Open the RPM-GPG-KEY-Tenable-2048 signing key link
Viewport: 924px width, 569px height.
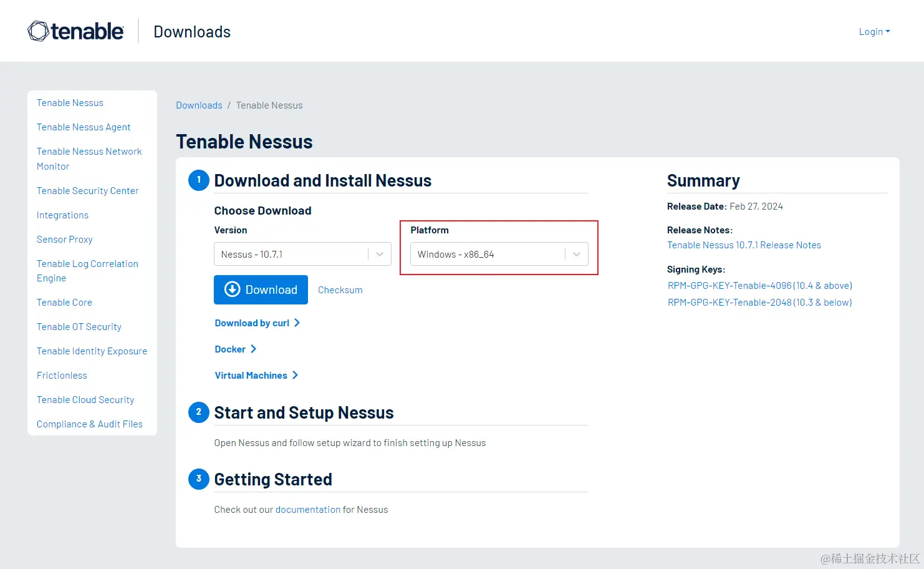point(759,303)
